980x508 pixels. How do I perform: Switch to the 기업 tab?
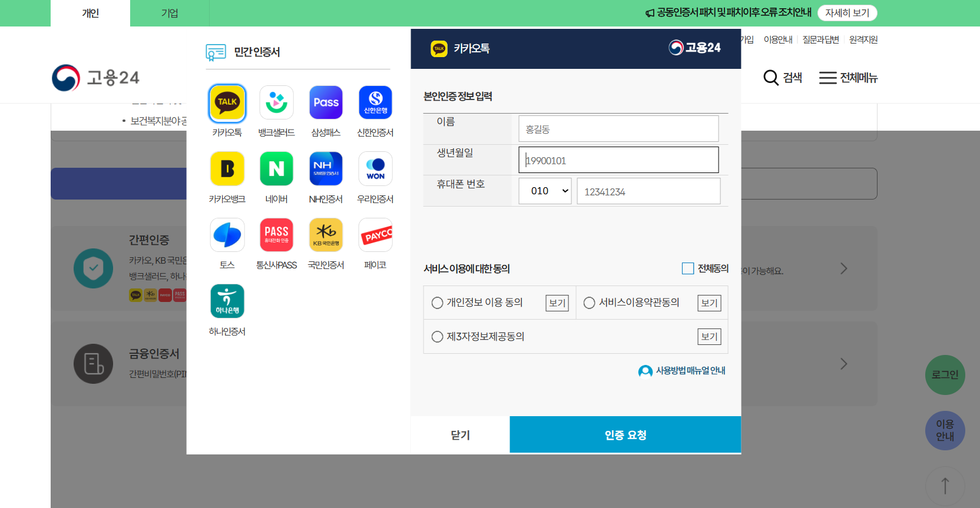click(170, 13)
